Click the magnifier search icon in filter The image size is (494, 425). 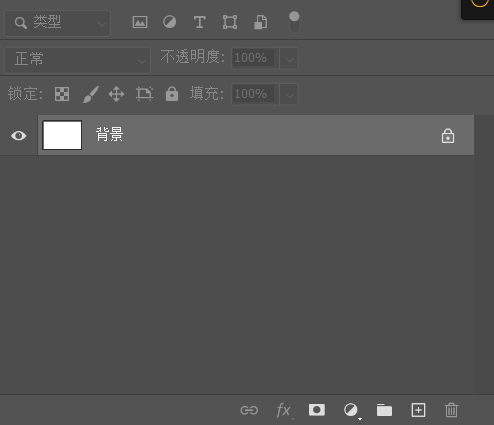click(21, 23)
